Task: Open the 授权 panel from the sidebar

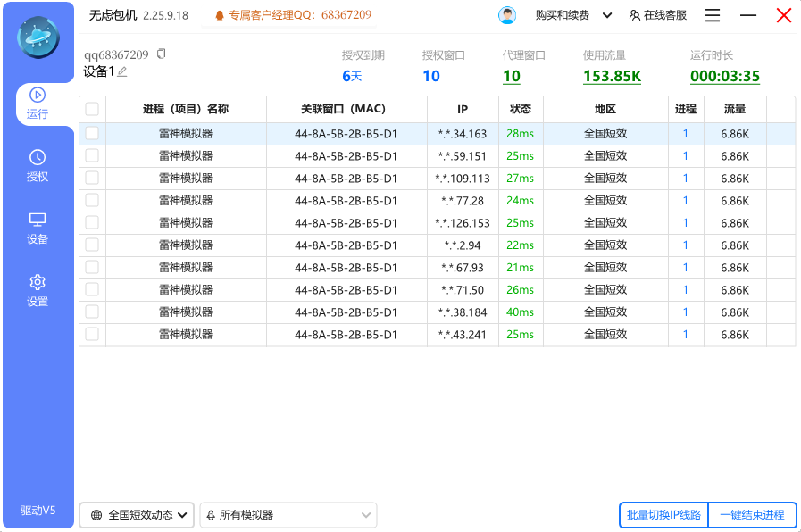Action: 38,165
